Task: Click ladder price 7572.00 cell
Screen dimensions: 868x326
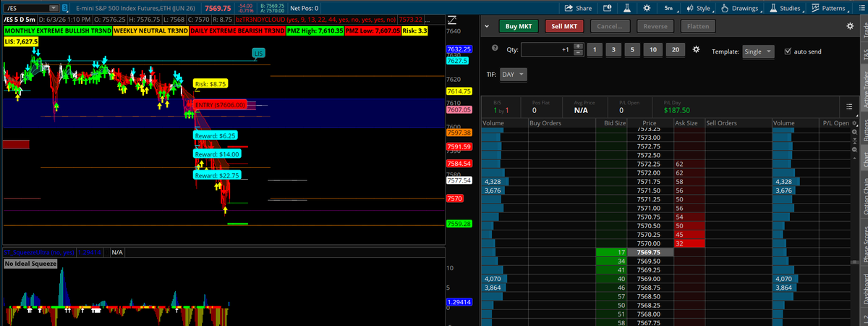Action: click(649, 173)
